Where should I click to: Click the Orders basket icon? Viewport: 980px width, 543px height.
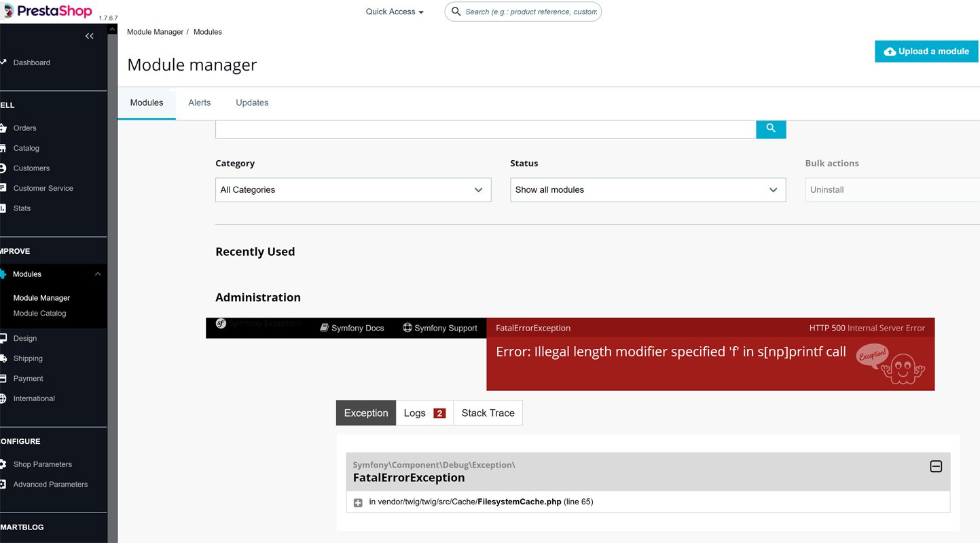pyautogui.click(x=3, y=128)
